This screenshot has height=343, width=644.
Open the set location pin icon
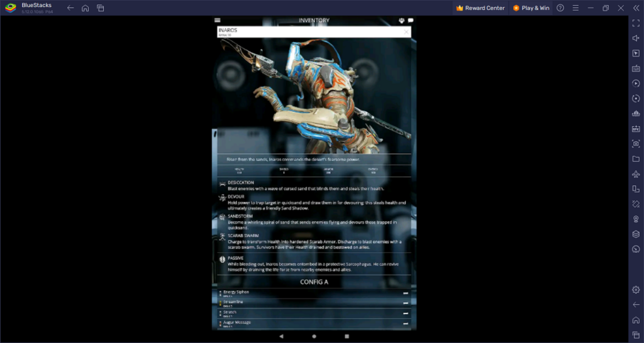636,219
